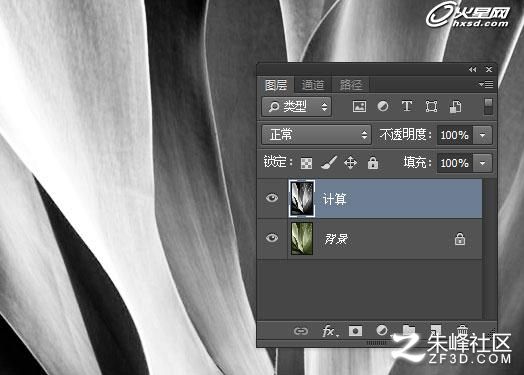Filter for shape layers icon
Screen dimensions: 524x375
coord(431,107)
